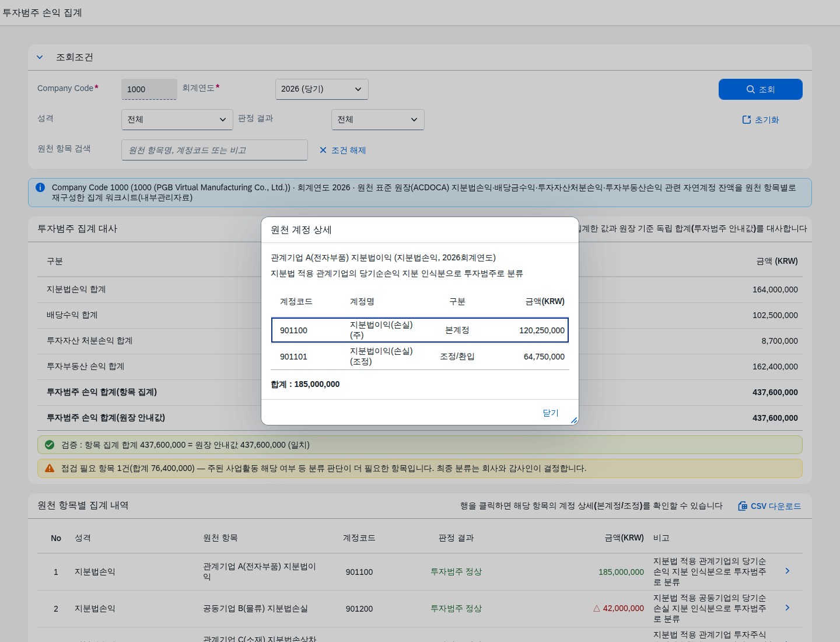Click the 투자범주 손익 합계(원장 안내값) label
840x642 pixels.
click(106, 418)
